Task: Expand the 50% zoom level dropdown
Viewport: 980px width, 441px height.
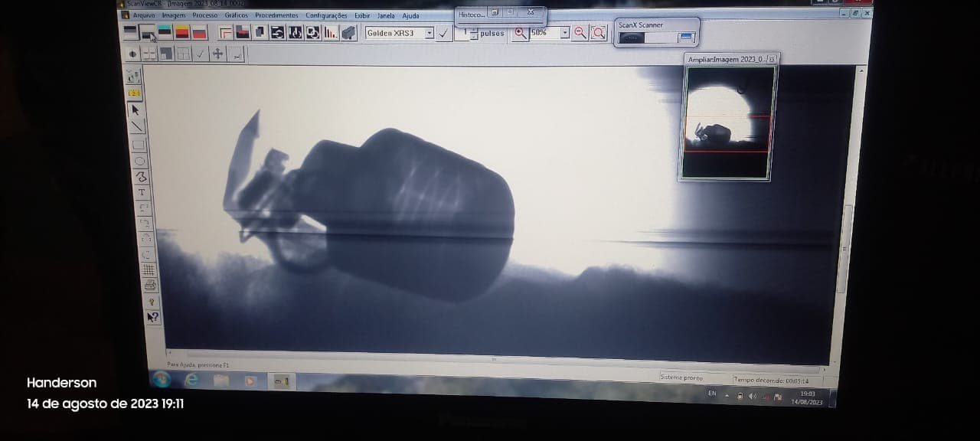Action: (x=565, y=33)
